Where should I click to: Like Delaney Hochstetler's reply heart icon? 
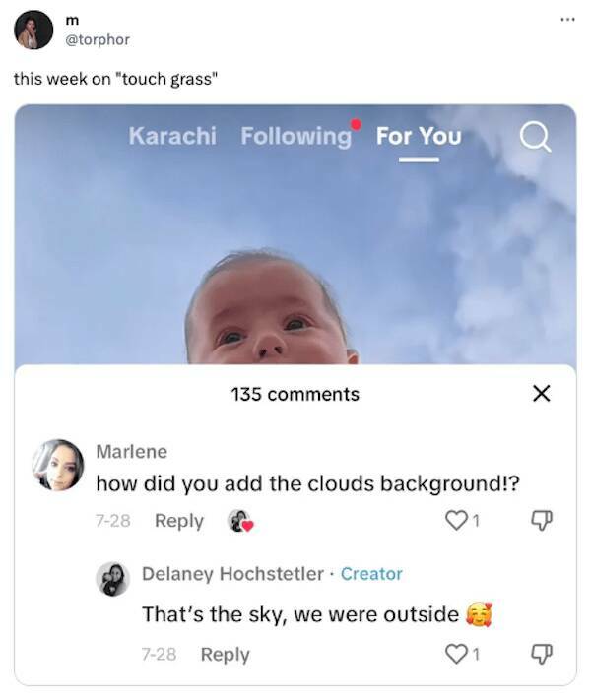coord(456,654)
